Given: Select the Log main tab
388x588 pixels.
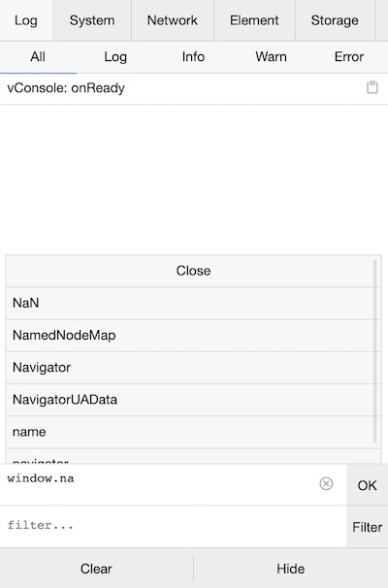Looking at the screenshot, I should [26, 20].
